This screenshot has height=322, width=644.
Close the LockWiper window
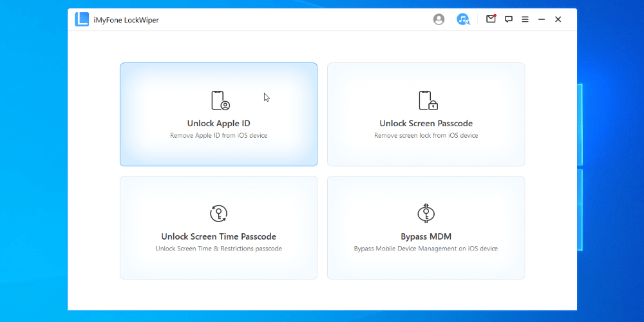tap(558, 19)
